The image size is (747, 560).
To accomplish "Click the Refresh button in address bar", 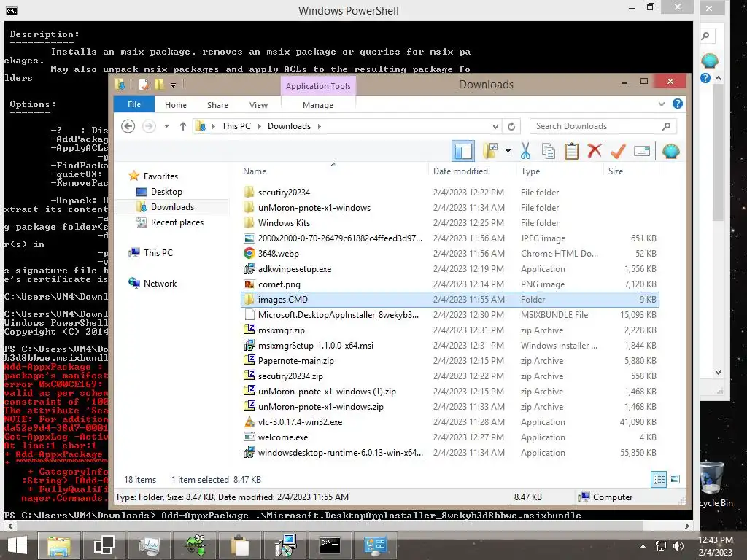I will tap(511, 126).
